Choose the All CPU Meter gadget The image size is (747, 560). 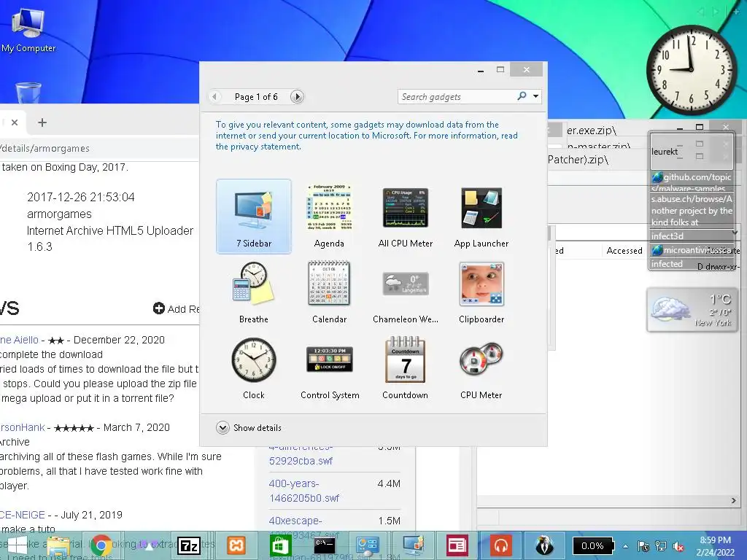(406, 216)
